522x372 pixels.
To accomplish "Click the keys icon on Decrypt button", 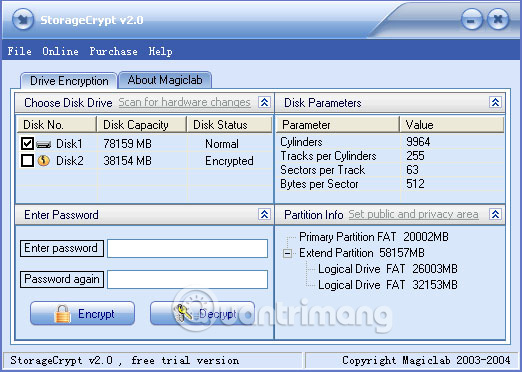I will coord(183,313).
